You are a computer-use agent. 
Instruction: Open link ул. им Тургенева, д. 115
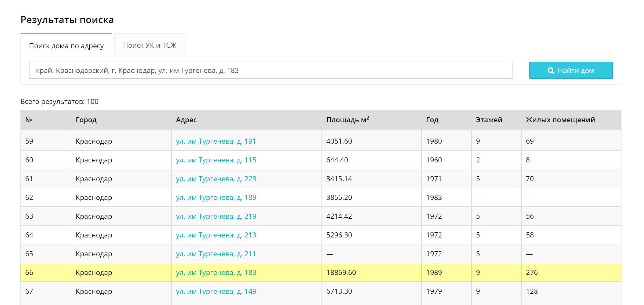pyautogui.click(x=216, y=160)
